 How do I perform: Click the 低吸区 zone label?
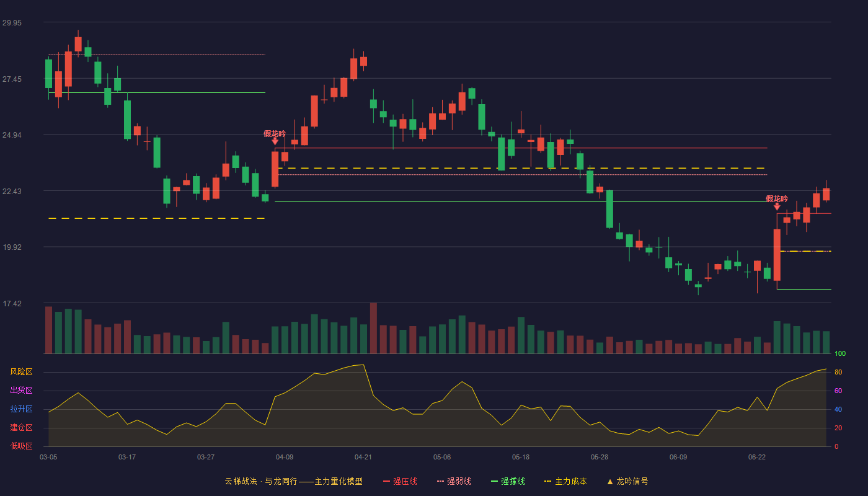coord(21,446)
